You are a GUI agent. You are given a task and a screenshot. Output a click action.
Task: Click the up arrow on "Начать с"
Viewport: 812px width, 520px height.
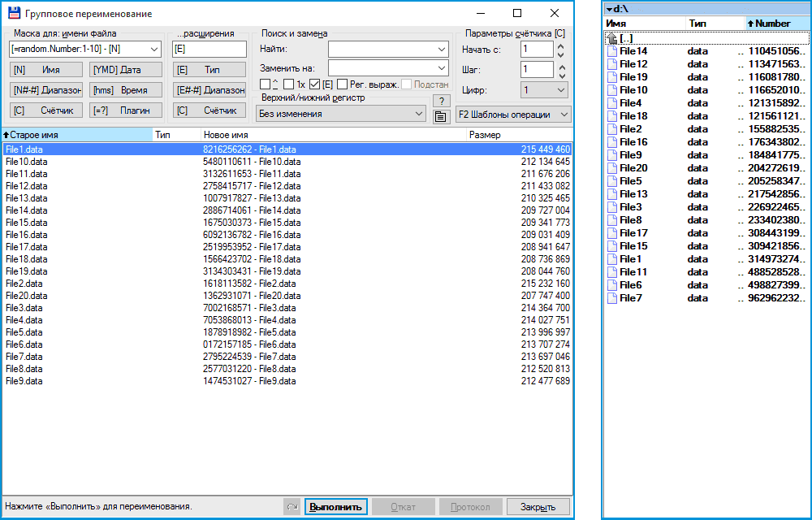coord(559,44)
